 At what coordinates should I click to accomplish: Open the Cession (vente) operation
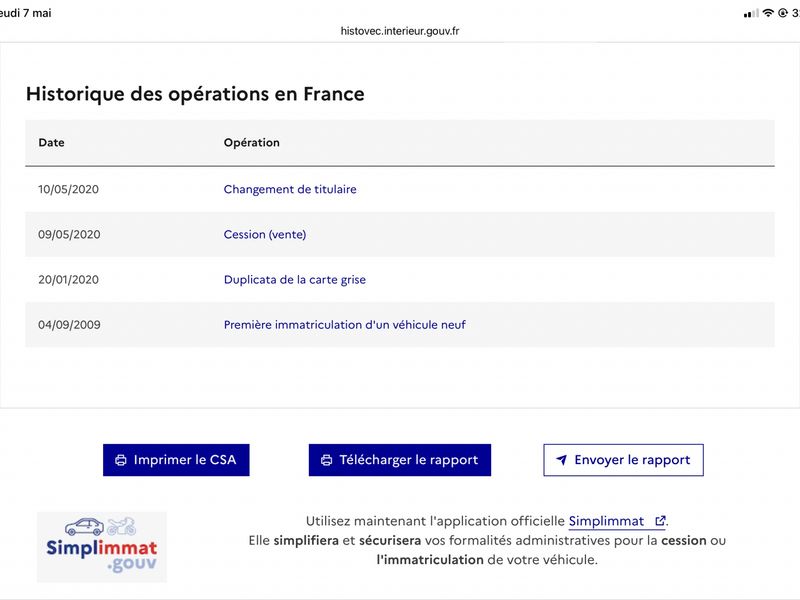pyautogui.click(x=265, y=235)
